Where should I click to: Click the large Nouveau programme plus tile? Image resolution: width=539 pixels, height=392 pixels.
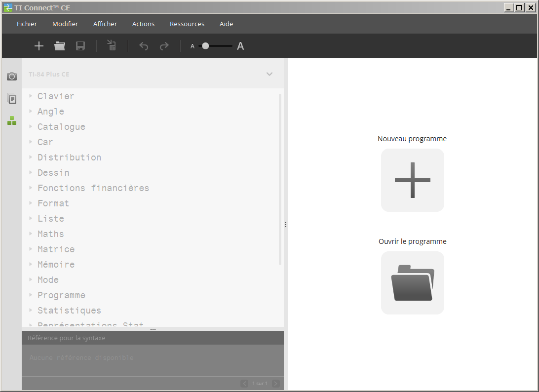[412, 180]
